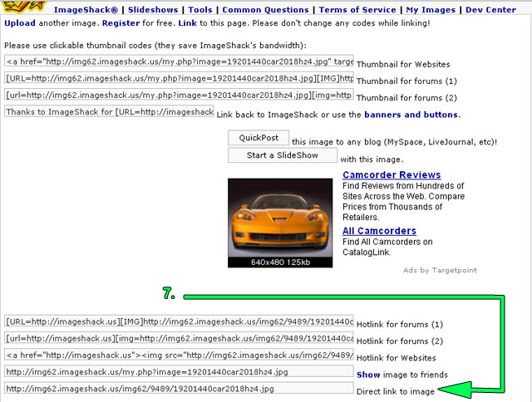Click the Show image to friends link
The height and width of the screenshot is (402, 532).
pos(368,375)
